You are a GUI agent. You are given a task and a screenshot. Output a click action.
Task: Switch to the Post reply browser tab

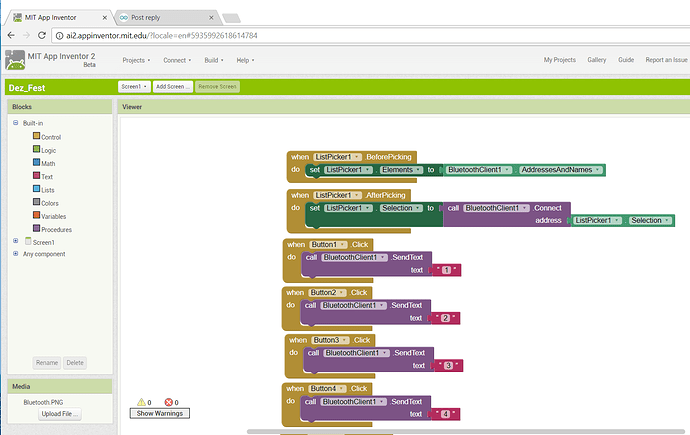click(166, 18)
